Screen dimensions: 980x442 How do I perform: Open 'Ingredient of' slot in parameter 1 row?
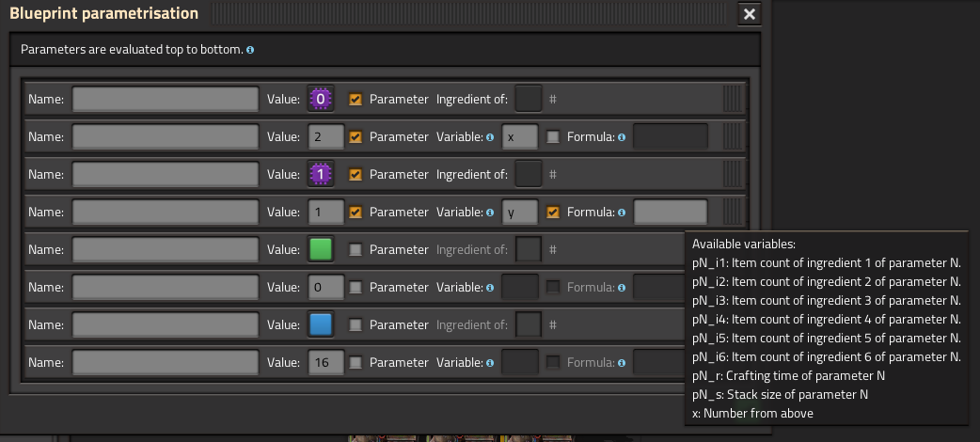[529, 174]
